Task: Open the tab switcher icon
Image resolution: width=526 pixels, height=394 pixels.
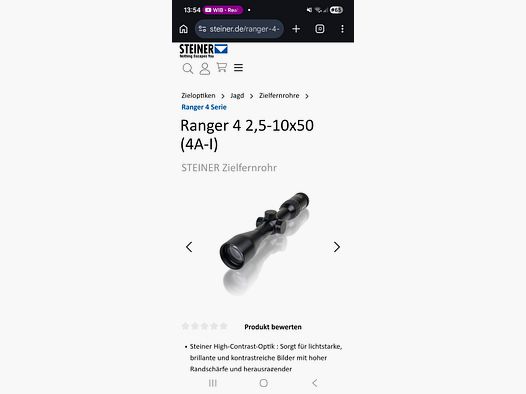Action: coord(320,29)
